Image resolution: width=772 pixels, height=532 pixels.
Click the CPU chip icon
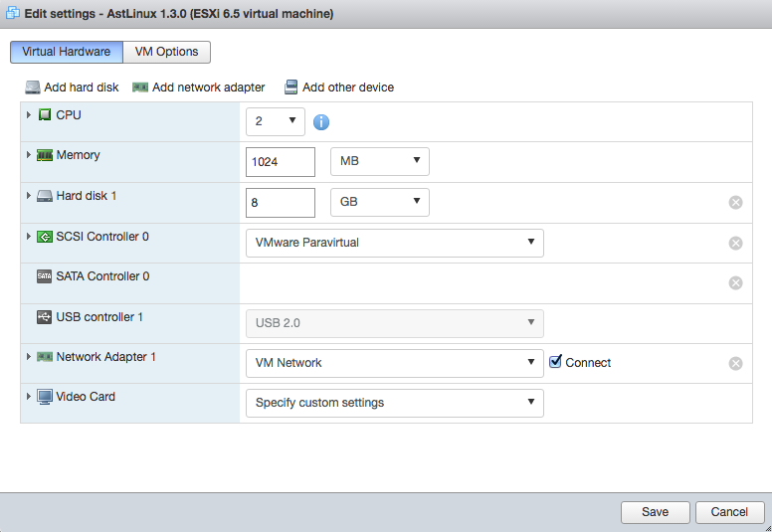45,115
